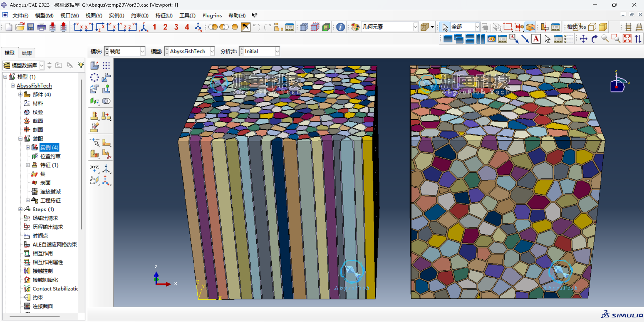644x322 pixels.
Task: Click the New Model Database icon
Action: tap(9, 27)
